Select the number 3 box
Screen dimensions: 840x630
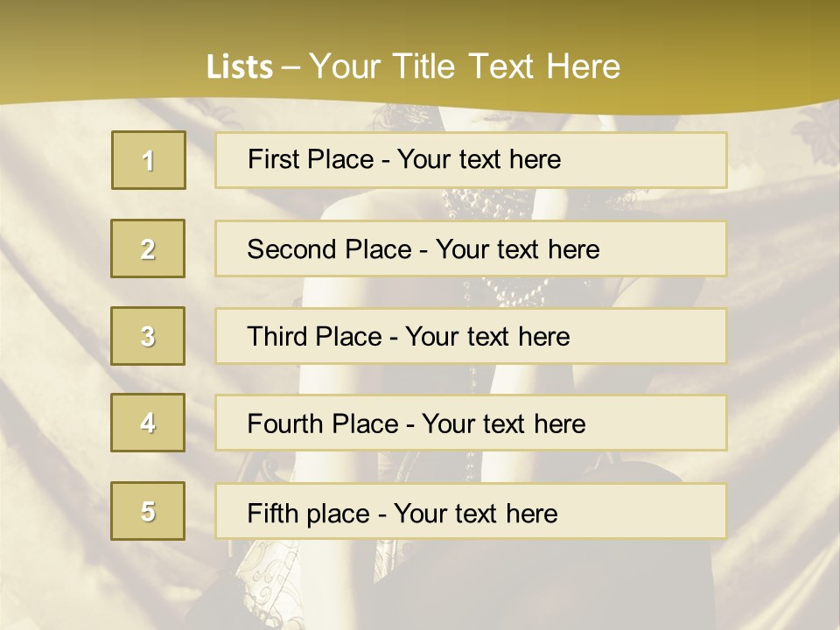click(x=148, y=336)
